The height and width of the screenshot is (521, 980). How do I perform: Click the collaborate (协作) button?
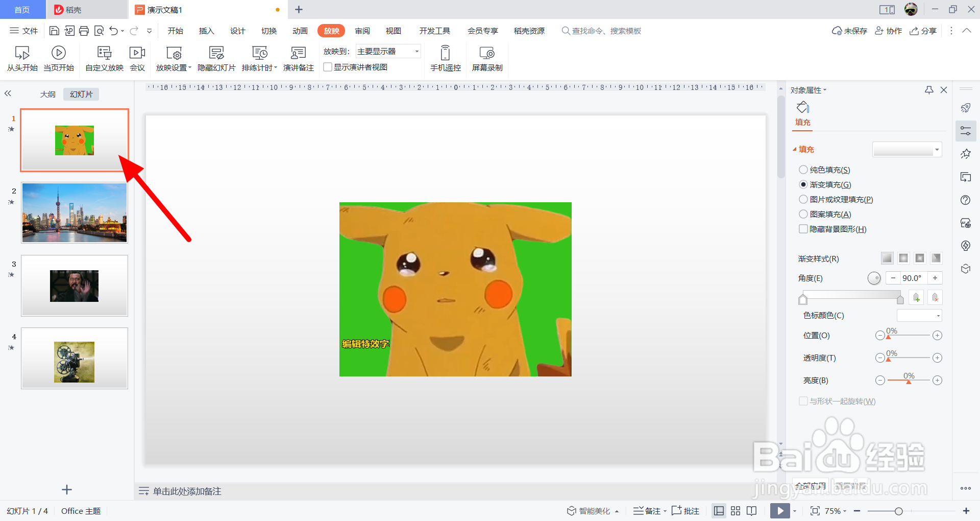888,31
